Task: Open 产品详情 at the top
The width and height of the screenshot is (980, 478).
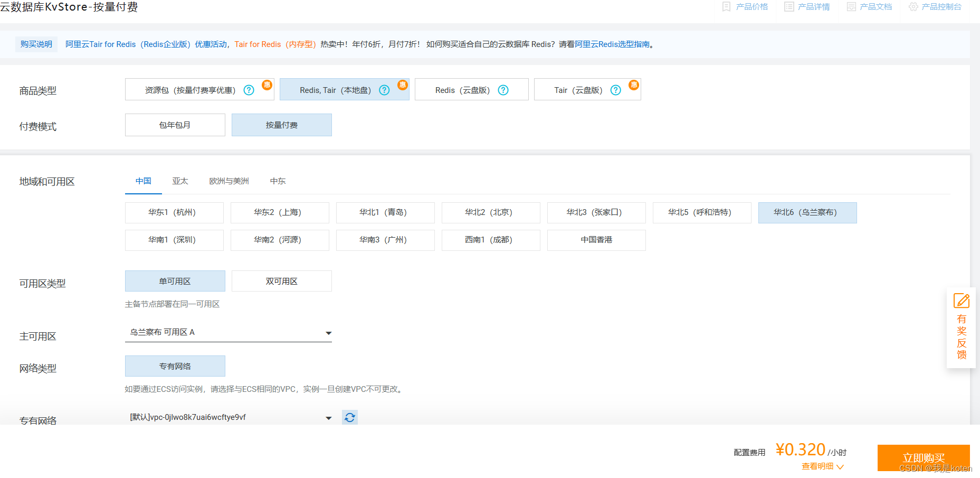Action: click(807, 7)
